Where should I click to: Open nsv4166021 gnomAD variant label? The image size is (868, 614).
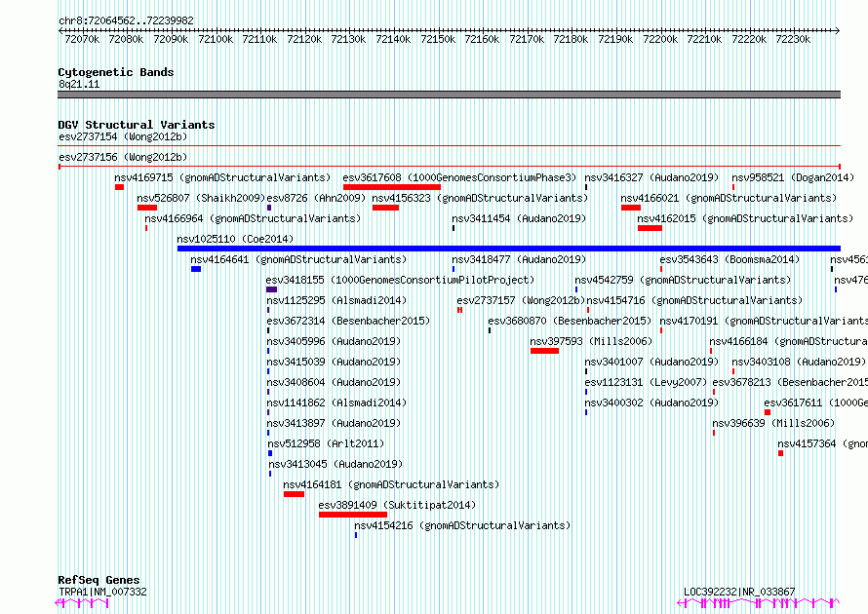tap(729, 198)
